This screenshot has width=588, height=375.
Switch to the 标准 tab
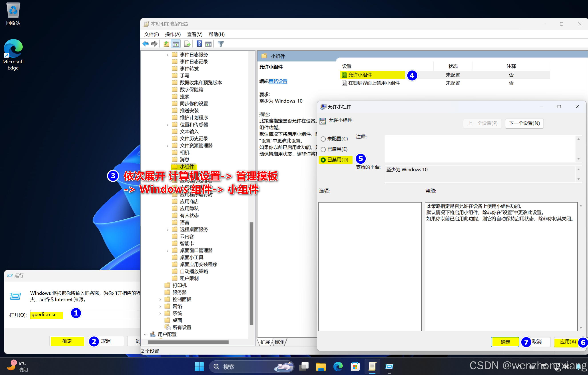[279, 342]
